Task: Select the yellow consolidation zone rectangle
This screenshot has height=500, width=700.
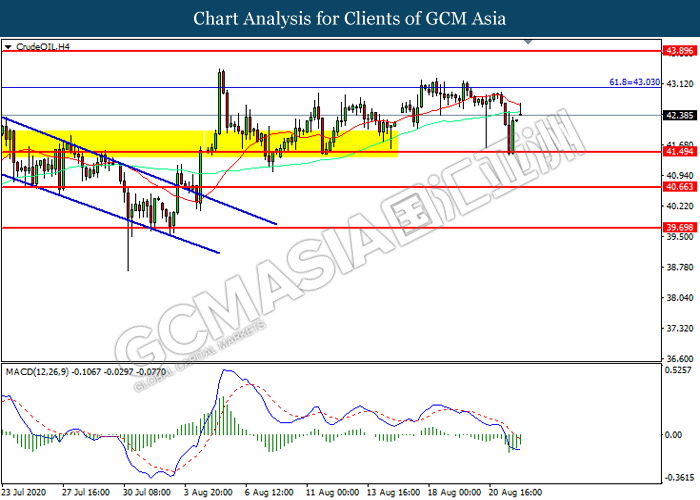Action: coord(200,144)
